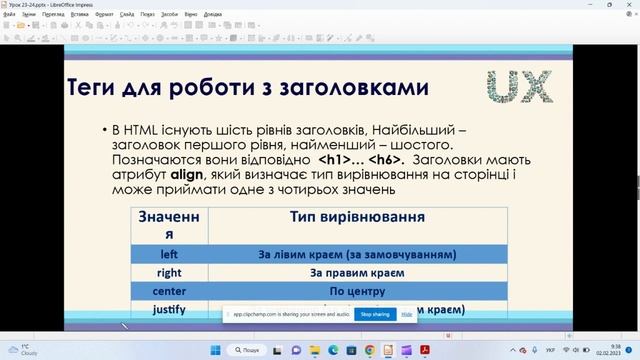Select the arrow Select tool
The width and height of the screenshot is (640, 360).
coord(7,38)
